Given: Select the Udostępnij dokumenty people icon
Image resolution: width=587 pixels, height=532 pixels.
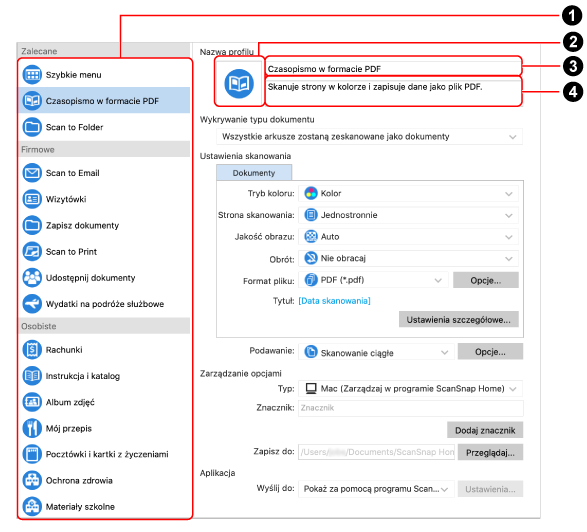Looking at the screenshot, I should click(32, 278).
